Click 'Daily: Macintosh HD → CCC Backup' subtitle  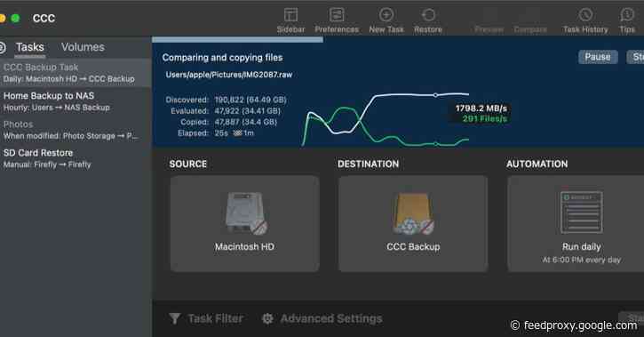[x=69, y=79]
